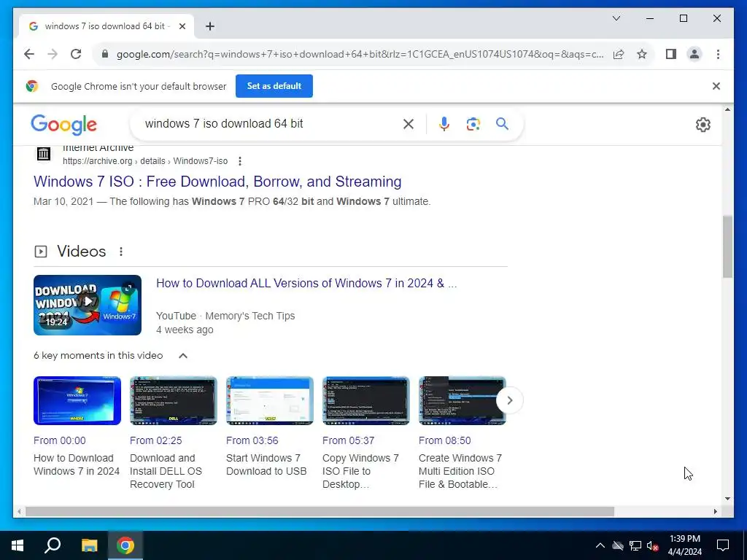This screenshot has width=747, height=560.
Task: Search by voice microphone icon
Action: (x=444, y=124)
